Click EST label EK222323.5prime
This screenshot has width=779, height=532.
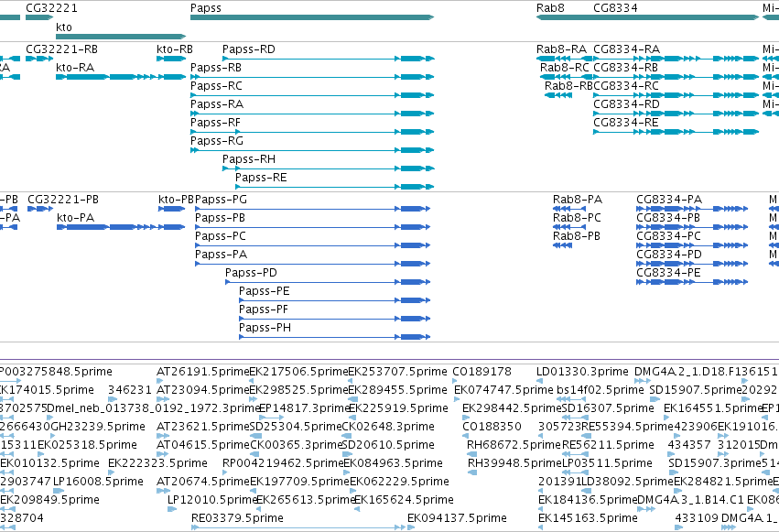(157, 463)
